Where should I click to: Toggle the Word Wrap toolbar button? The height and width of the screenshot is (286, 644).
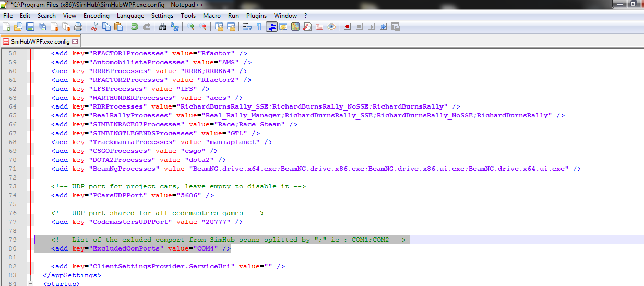click(247, 27)
